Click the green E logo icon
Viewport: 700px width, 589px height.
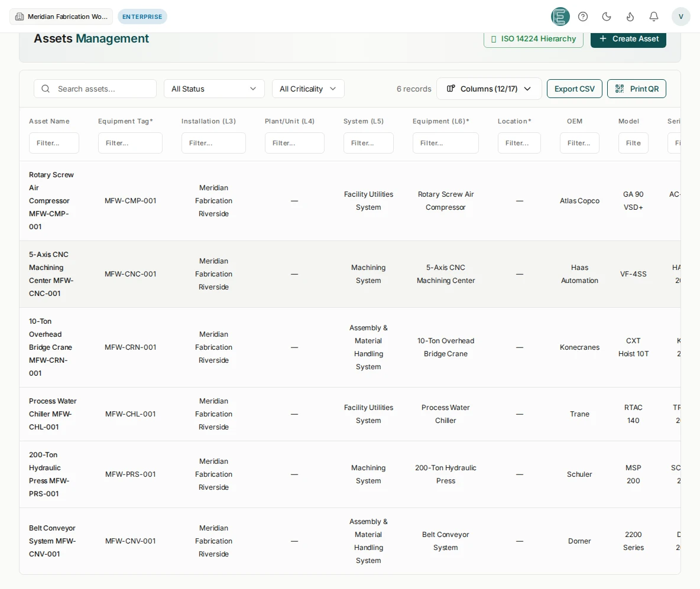coord(560,17)
